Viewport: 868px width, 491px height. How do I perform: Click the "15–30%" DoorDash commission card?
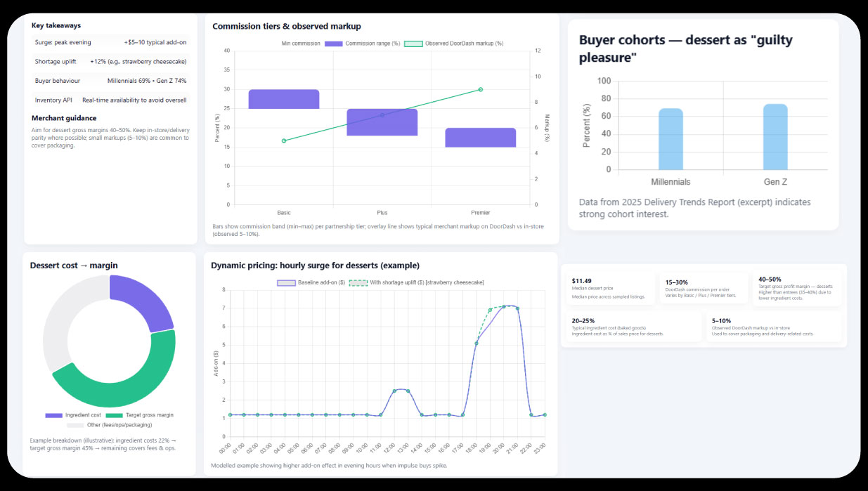(704, 288)
